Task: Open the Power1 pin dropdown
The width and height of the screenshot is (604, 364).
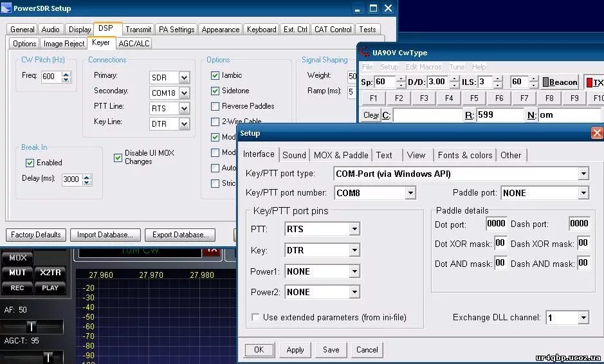Action: pyautogui.click(x=354, y=271)
